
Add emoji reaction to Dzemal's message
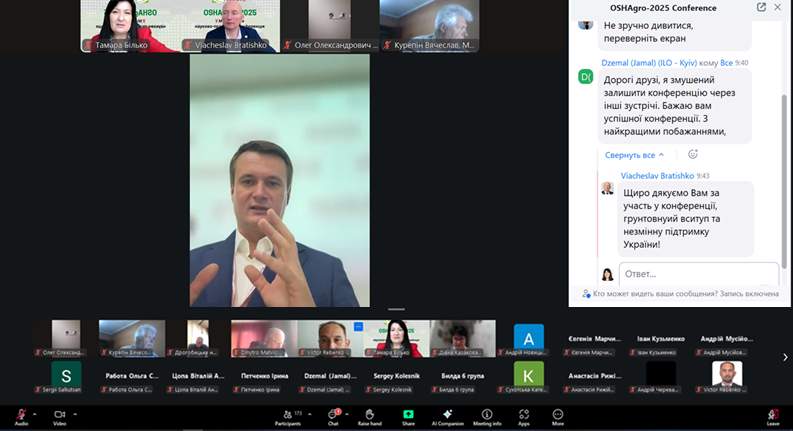click(x=693, y=154)
